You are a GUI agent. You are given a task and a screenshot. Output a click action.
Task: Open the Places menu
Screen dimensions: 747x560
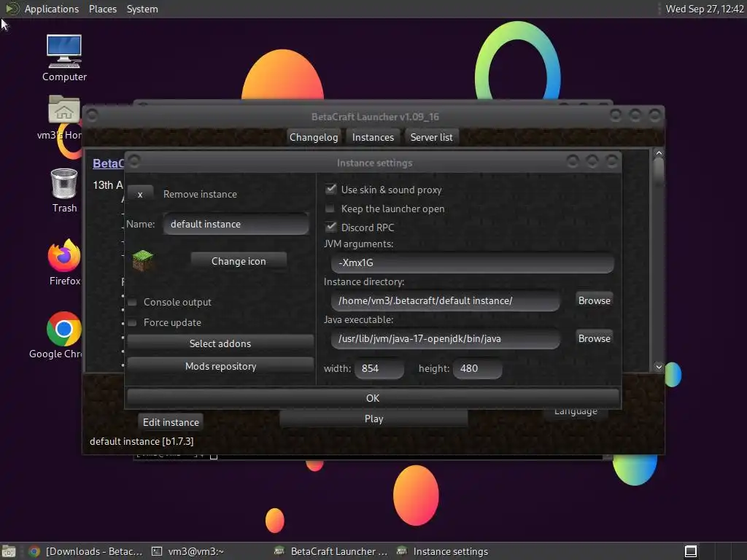(x=103, y=9)
